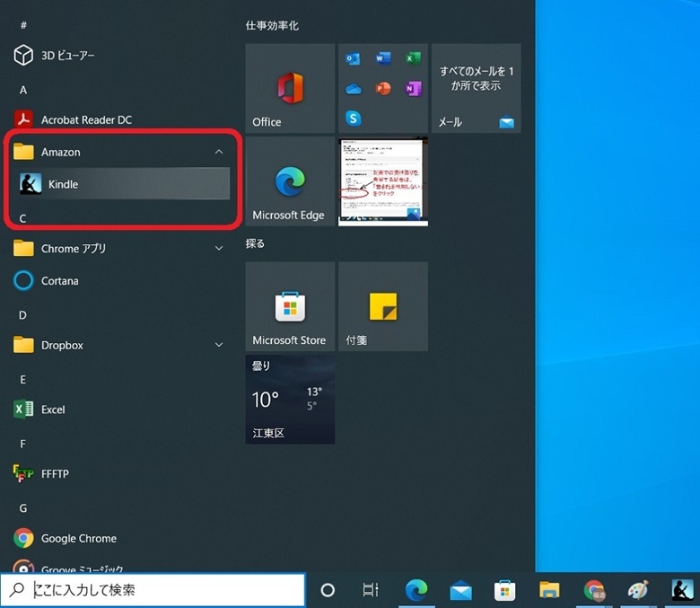Open the Microsoft Store tile
This screenshot has width=700, height=608.
coord(290,306)
